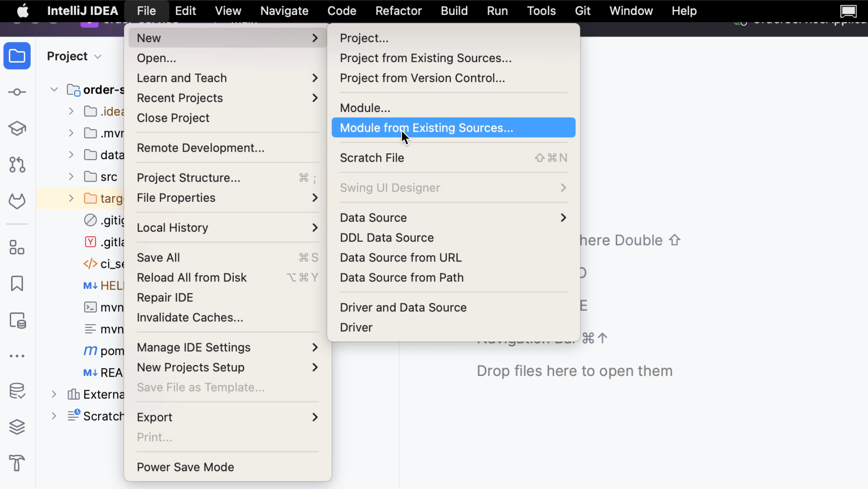Open the Learn panel icon
Viewport: 868px width, 489px height.
click(17, 128)
